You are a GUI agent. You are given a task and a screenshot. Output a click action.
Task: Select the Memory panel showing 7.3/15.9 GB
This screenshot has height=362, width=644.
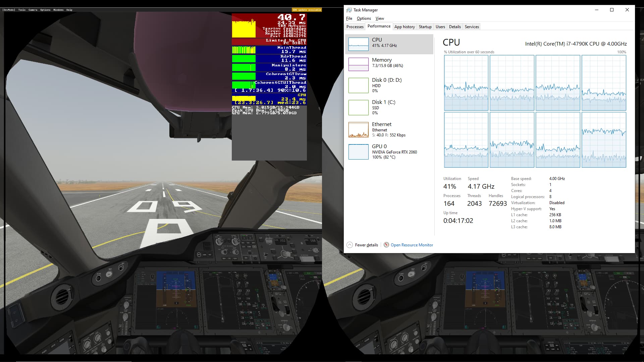pyautogui.click(x=389, y=64)
